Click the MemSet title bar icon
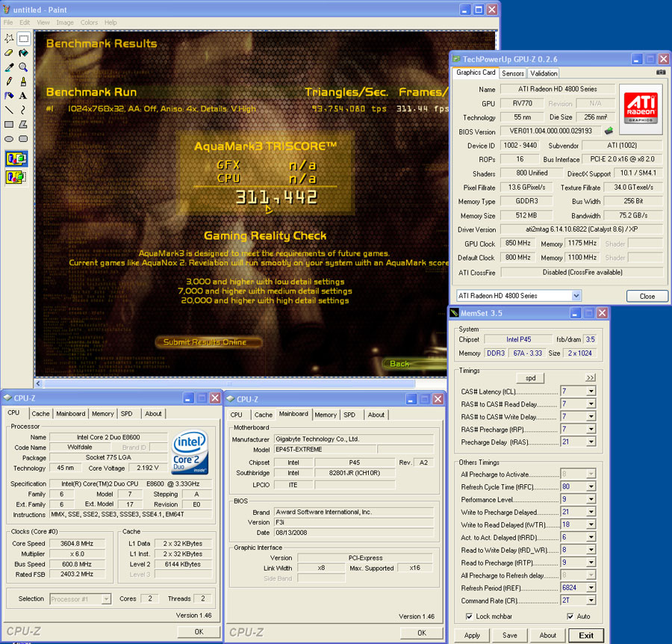 click(x=454, y=313)
